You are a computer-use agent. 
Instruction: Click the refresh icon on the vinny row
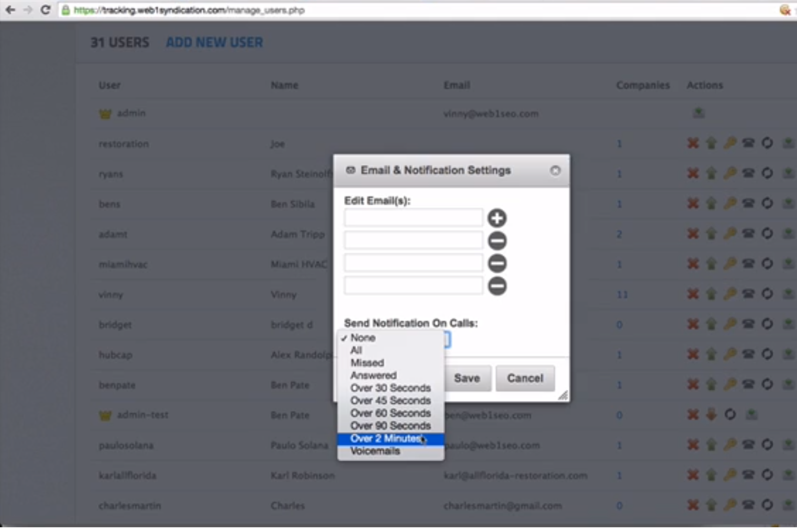pos(767,294)
